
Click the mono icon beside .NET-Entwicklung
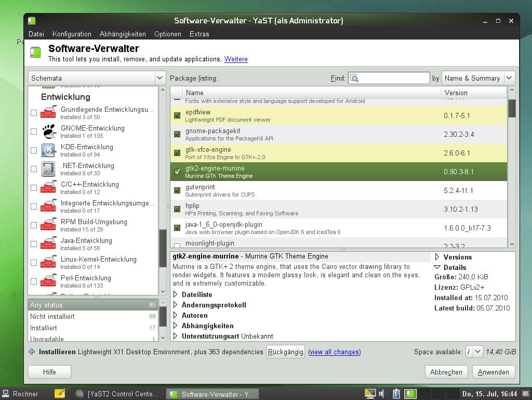pyautogui.click(x=48, y=169)
